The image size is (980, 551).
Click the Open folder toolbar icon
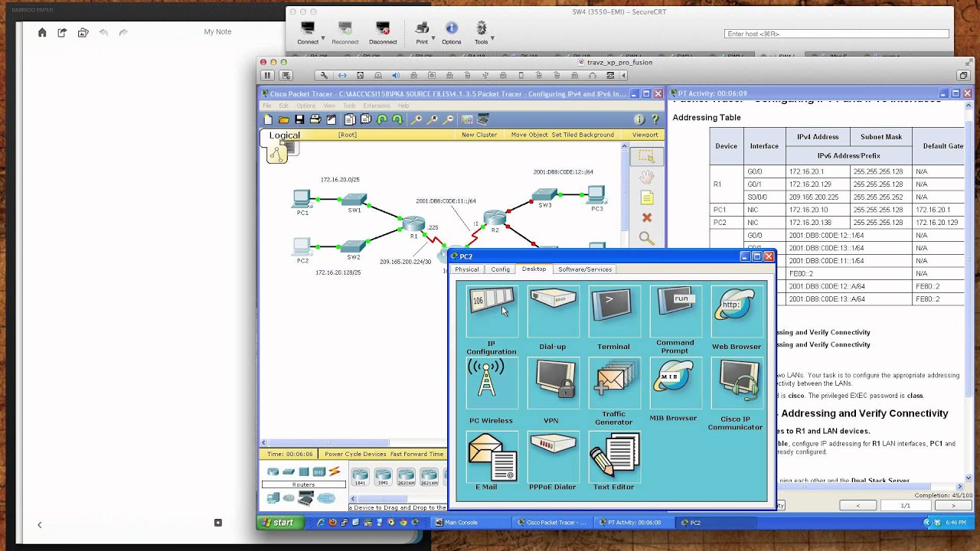284,119
